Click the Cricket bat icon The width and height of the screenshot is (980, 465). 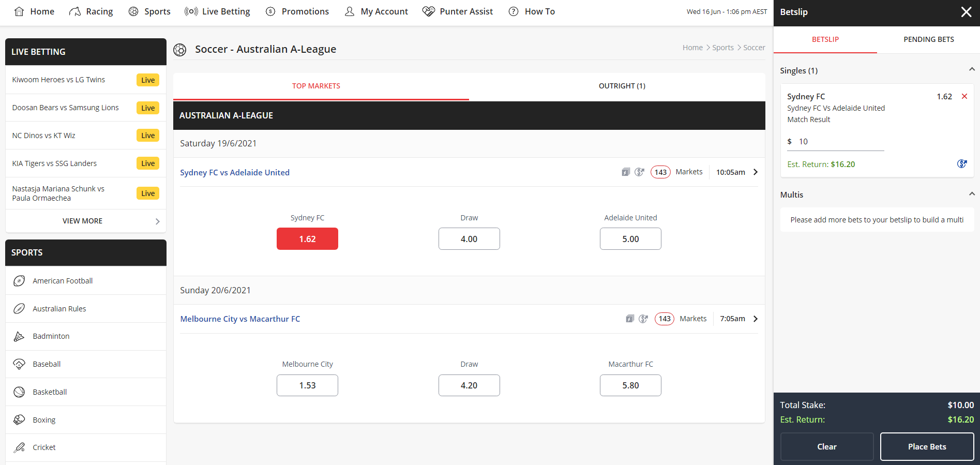point(19,447)
